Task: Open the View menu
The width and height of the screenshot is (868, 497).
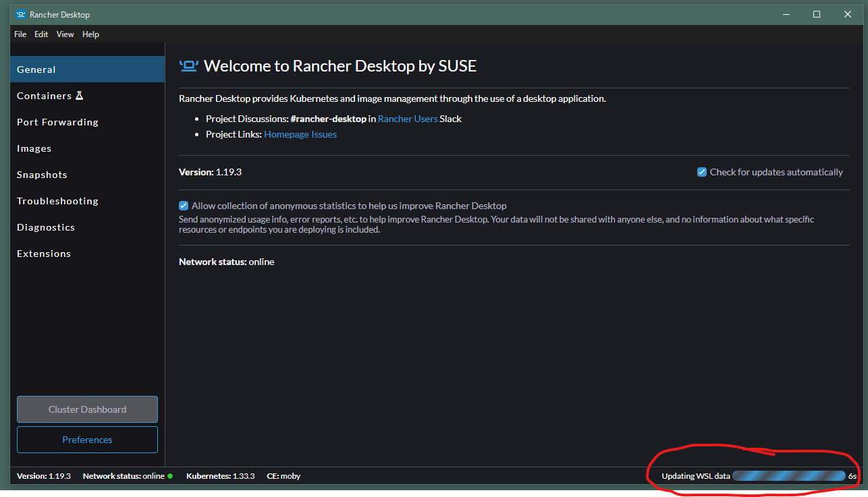Action: coord(65,34)
